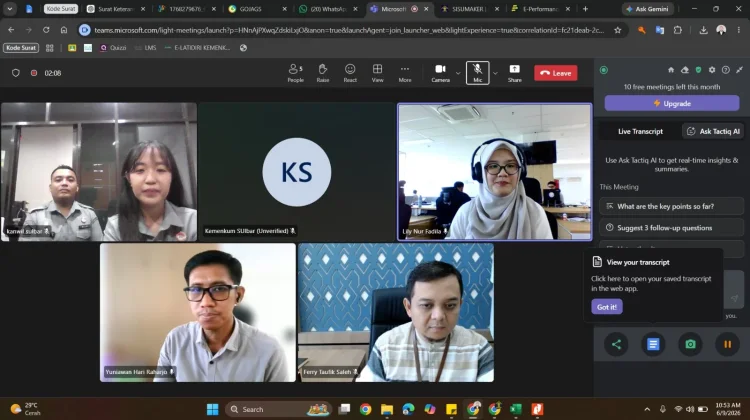Take a screenshot with Tactiq camera icon
This screenshot has height=420, width=750.
coord(690,344)
